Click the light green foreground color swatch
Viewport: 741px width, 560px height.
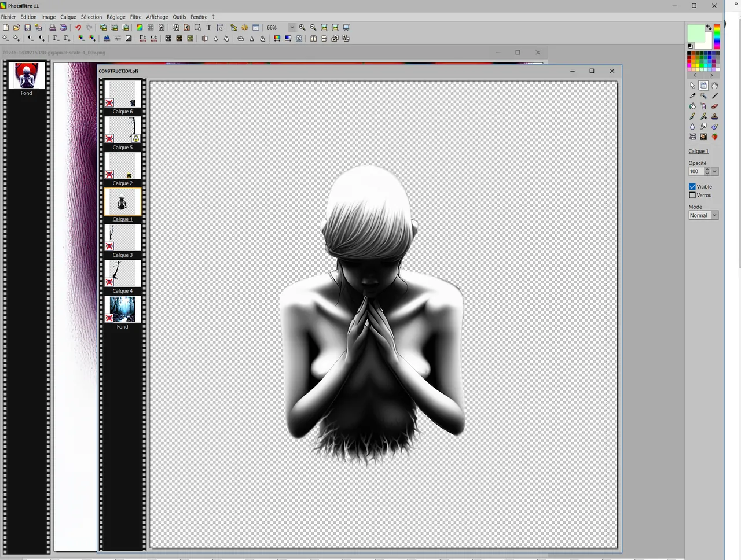(695, 33)
